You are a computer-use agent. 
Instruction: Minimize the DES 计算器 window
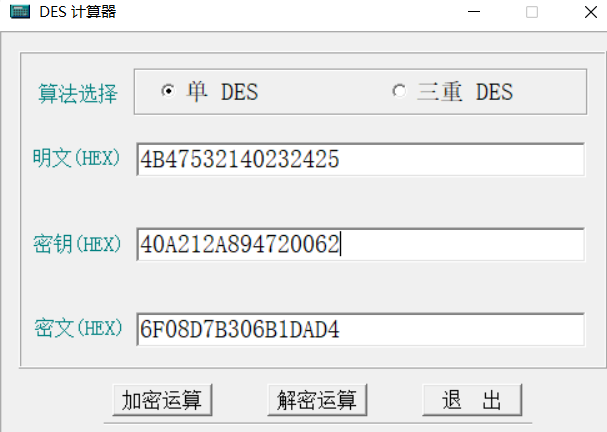pos(473,12)
